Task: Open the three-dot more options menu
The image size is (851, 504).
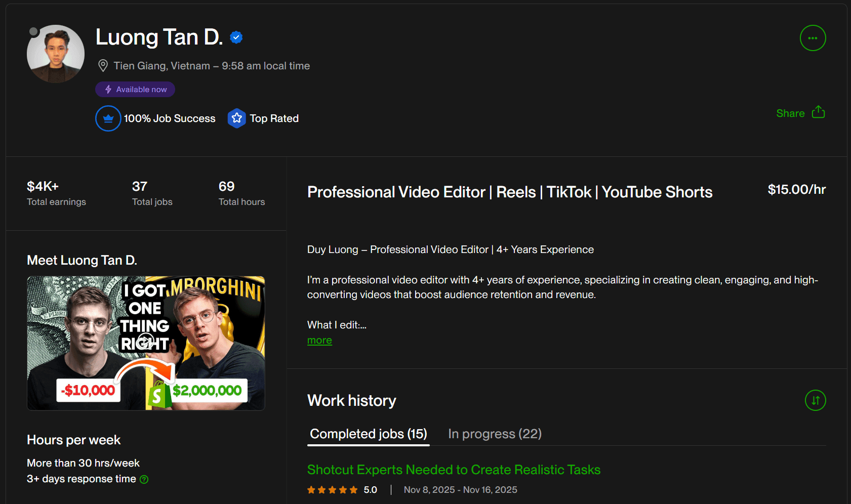Action: pos(813,38)
